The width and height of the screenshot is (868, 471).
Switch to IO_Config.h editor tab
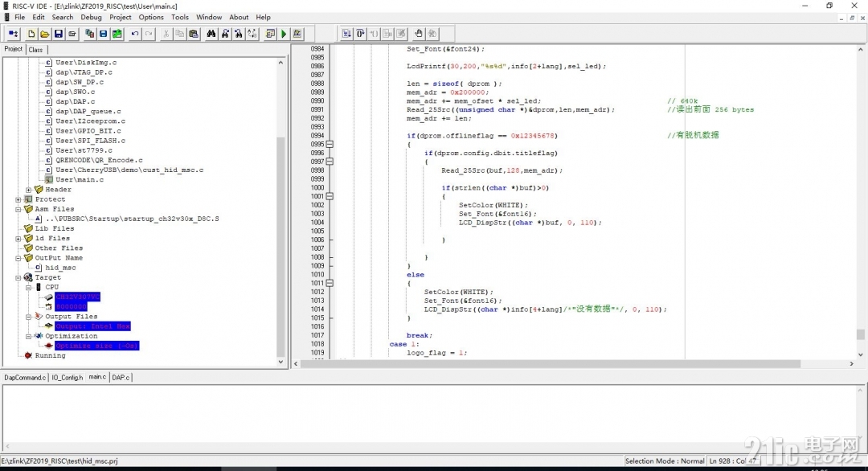pos(68,378)
